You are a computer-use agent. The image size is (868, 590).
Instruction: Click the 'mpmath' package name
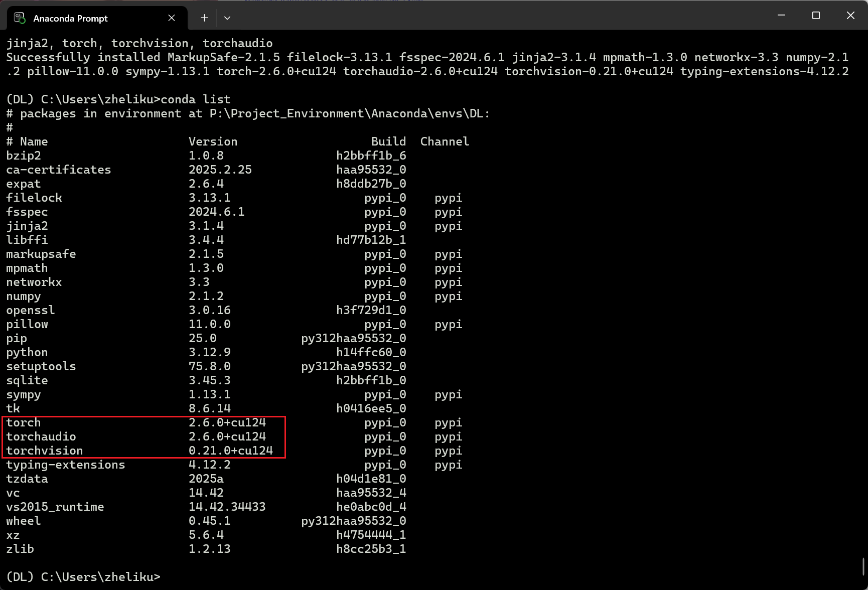pyautogui.click(x=27, y=268)
